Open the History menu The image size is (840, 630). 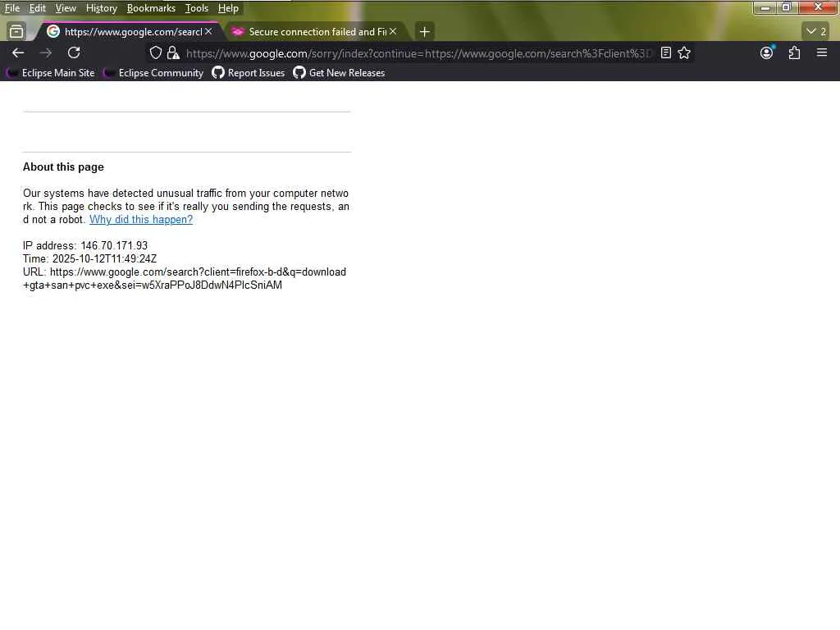(101, 8)
